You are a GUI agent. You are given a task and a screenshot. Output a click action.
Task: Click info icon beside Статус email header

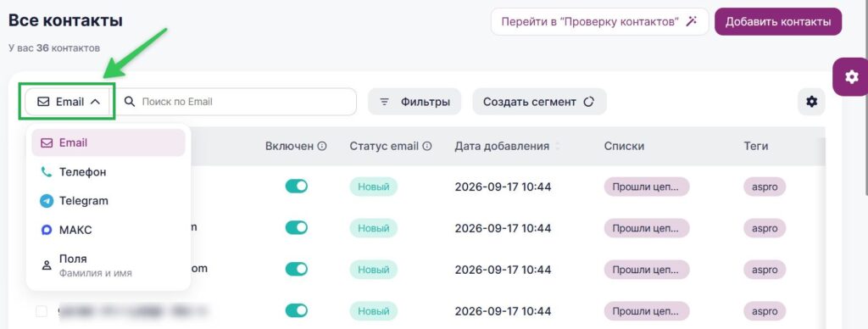click(x=427, y=146)
